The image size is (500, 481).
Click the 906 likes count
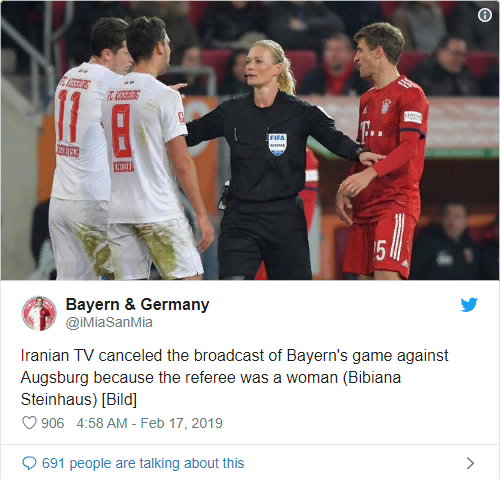pos(52,423)
